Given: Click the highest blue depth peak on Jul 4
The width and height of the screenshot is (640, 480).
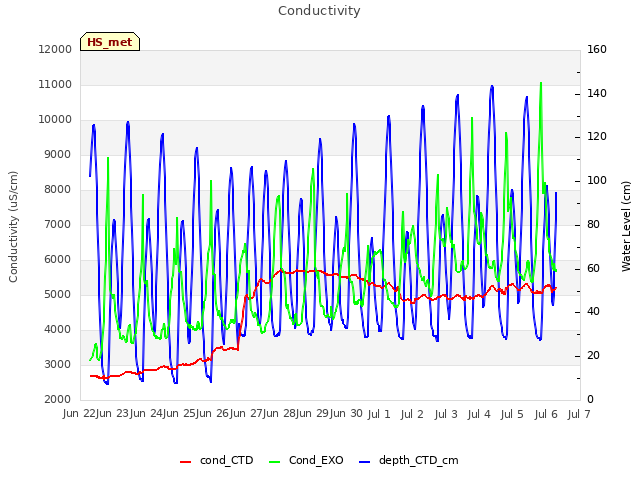Looking at the screenshot, I should point(492,87).
